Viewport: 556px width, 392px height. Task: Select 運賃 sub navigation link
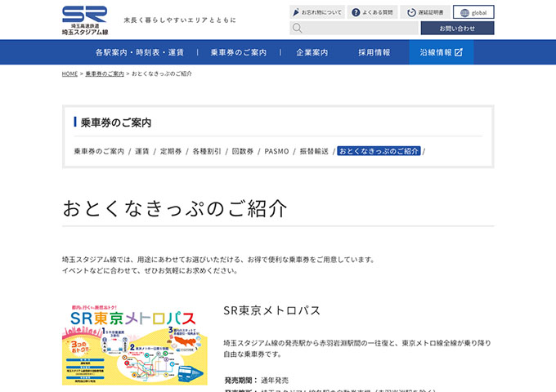point(141,151)
